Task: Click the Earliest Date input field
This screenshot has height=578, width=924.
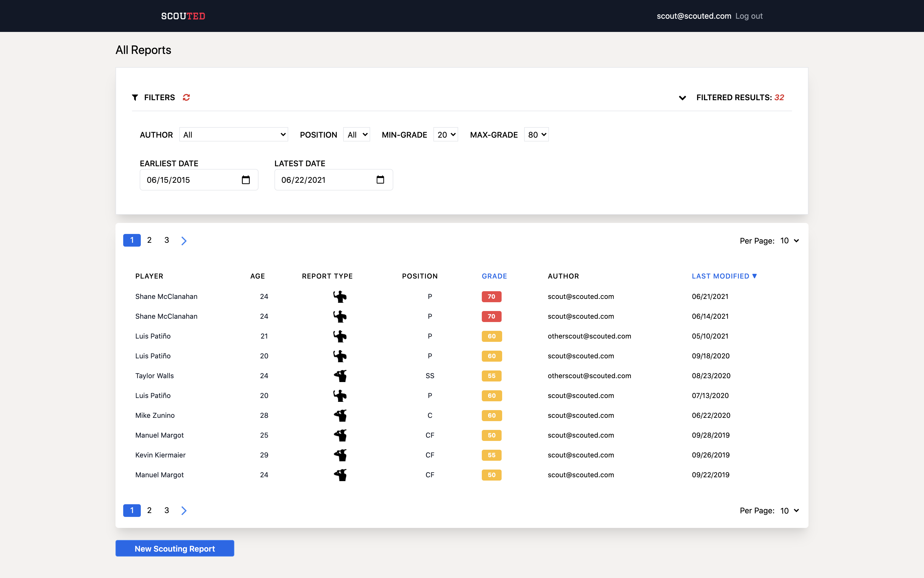Action: [199, 180]
